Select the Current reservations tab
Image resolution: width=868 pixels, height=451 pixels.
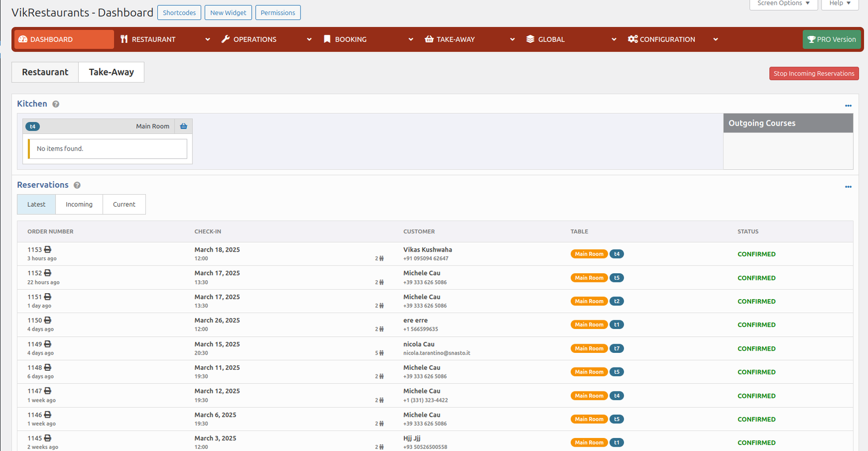124,204
